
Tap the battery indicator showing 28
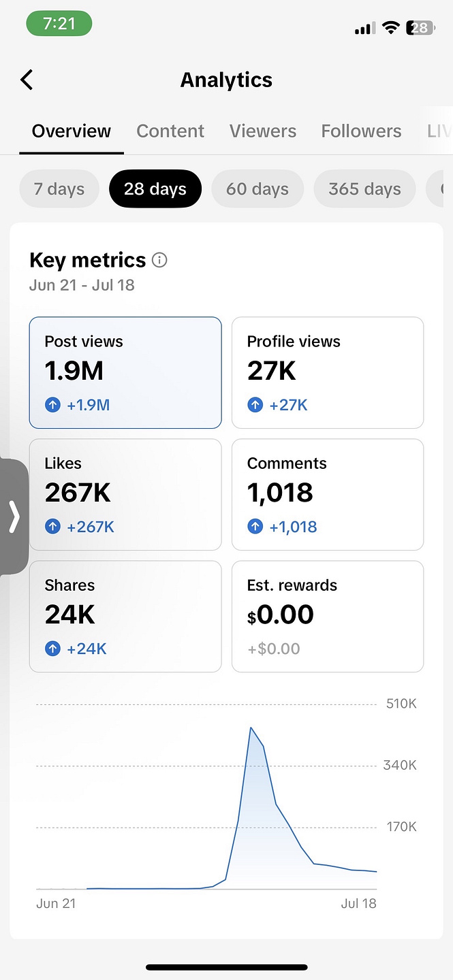(420, 27)
